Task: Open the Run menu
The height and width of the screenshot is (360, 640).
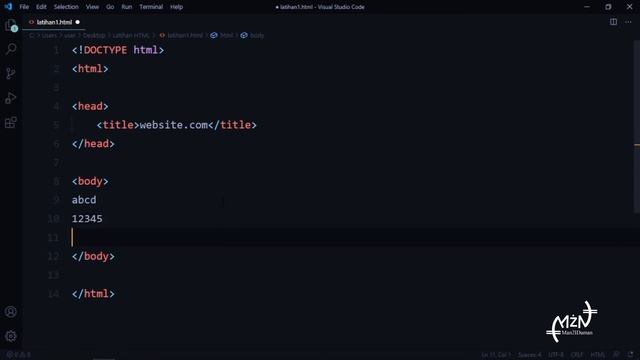Action: (x=127, y=7)
